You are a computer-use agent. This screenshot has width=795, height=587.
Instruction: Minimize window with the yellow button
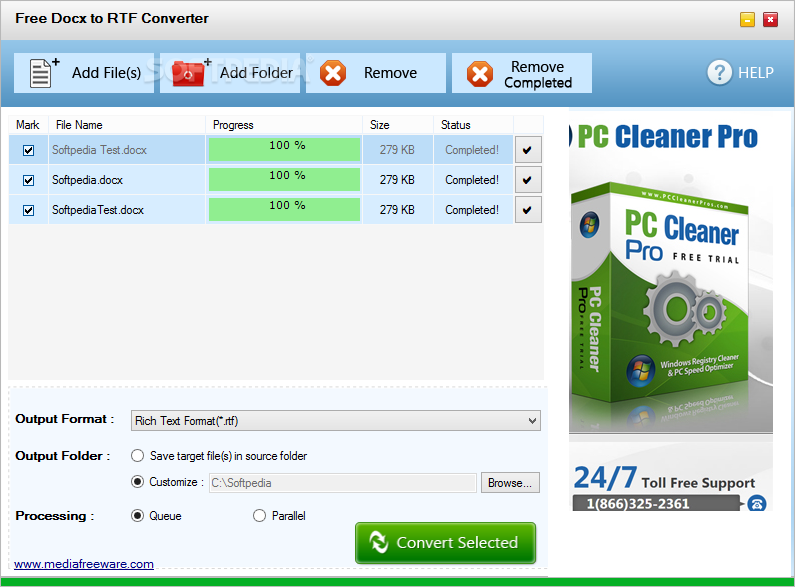[x=747, y=19]
